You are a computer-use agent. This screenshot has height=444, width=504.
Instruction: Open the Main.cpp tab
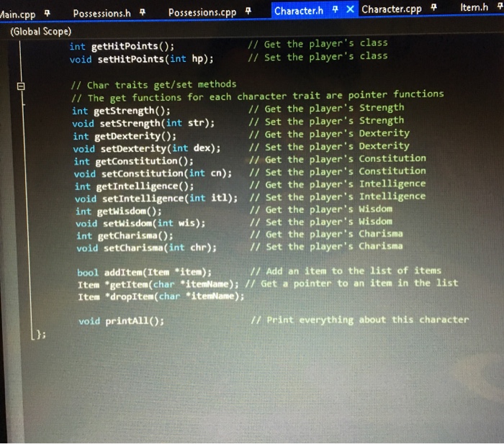(17, 14)
